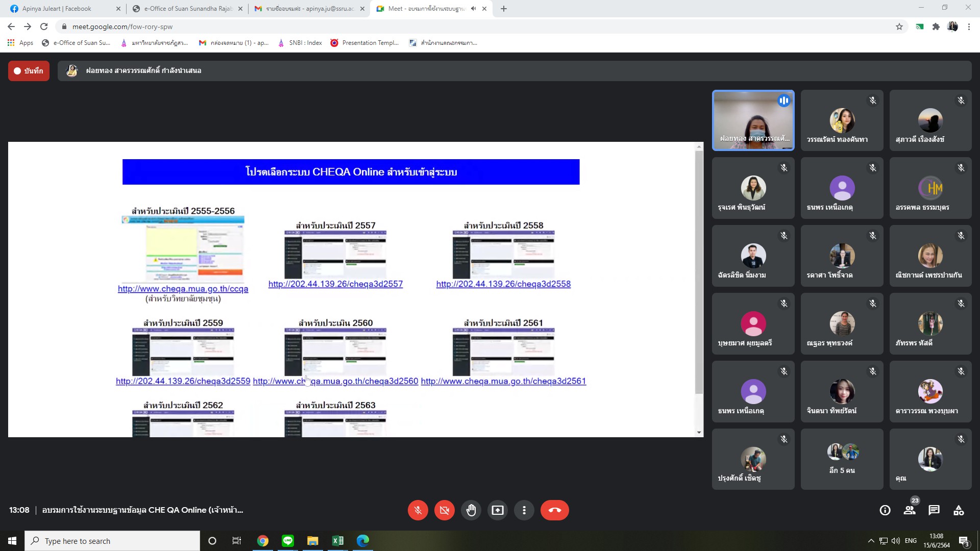Click the raise hand icon
The width and height of the screenshot is (980, 551).
(x=471, y=510)
